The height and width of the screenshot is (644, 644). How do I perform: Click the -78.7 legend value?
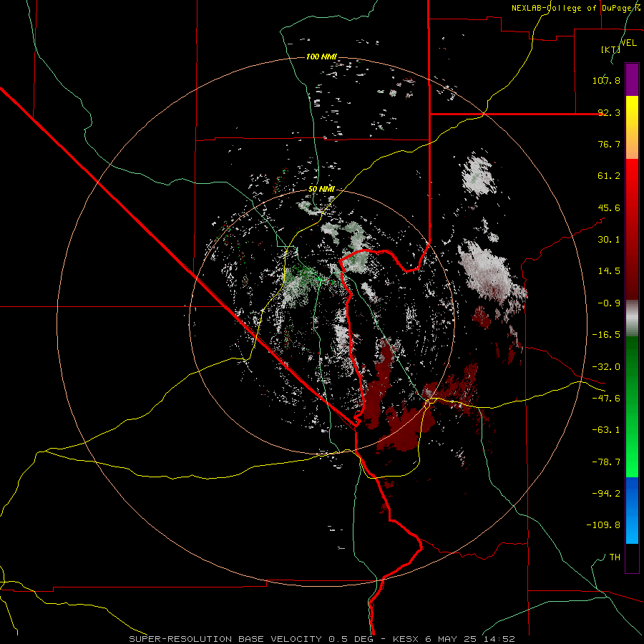[x=606, y=462]
